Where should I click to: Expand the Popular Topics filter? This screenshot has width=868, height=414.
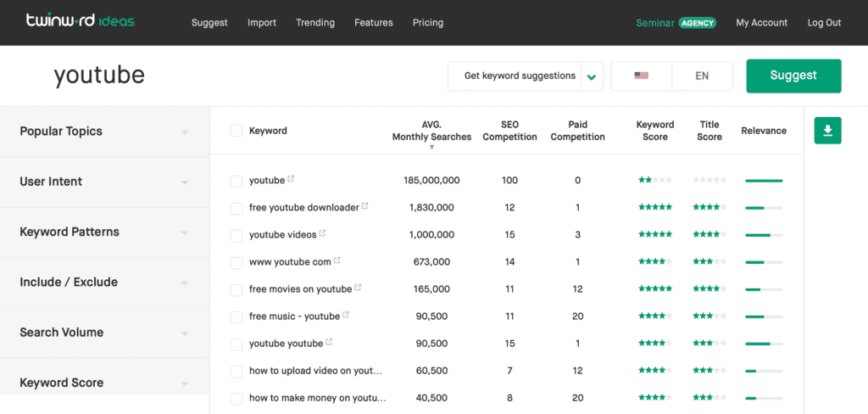tap(104, 131)
